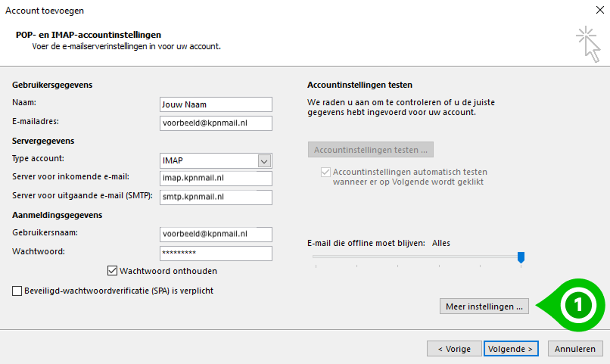Click Accountinstellingen testen button
This screenshot has height=364, width=610.
[x=370, y=150]
